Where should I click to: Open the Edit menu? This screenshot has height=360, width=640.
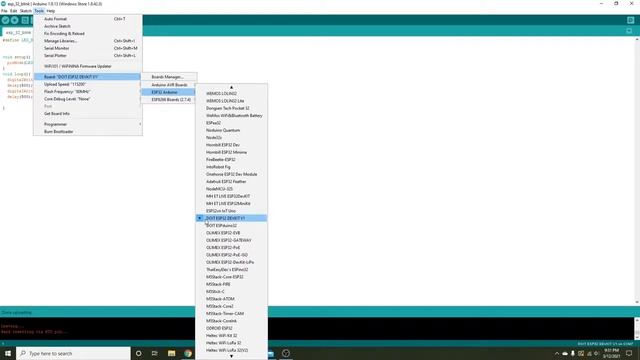pos(13,11)
